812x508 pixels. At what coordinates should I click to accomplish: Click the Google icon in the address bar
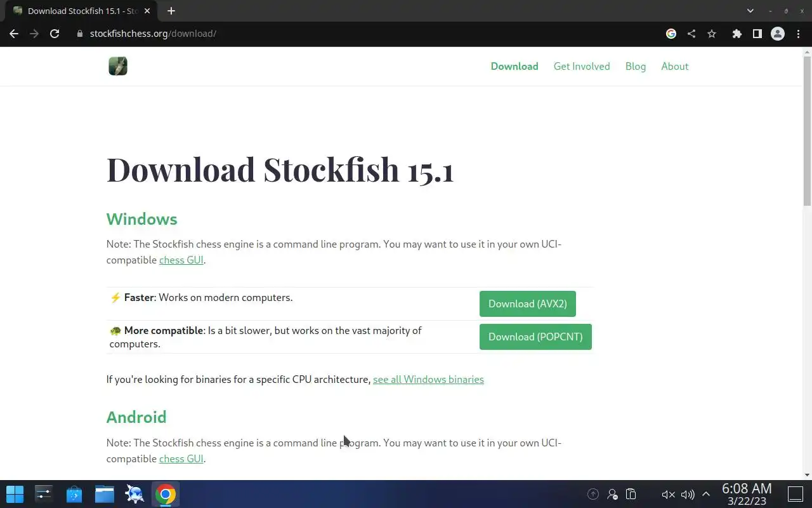pos(671,34)
